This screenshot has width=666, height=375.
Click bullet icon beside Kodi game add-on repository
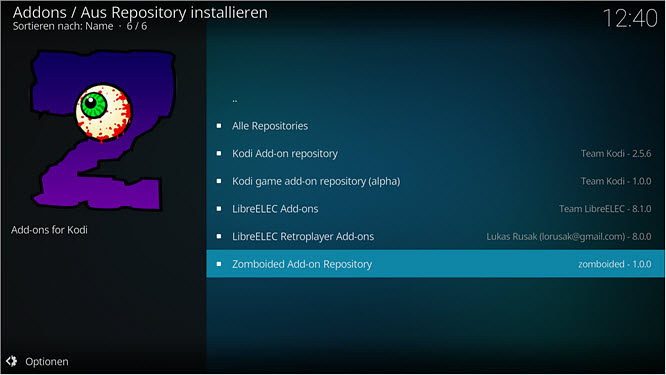[219, 181]
